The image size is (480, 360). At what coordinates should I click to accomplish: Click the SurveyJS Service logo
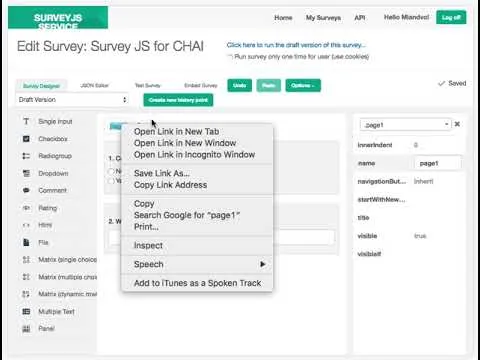(x=58, y=18)
